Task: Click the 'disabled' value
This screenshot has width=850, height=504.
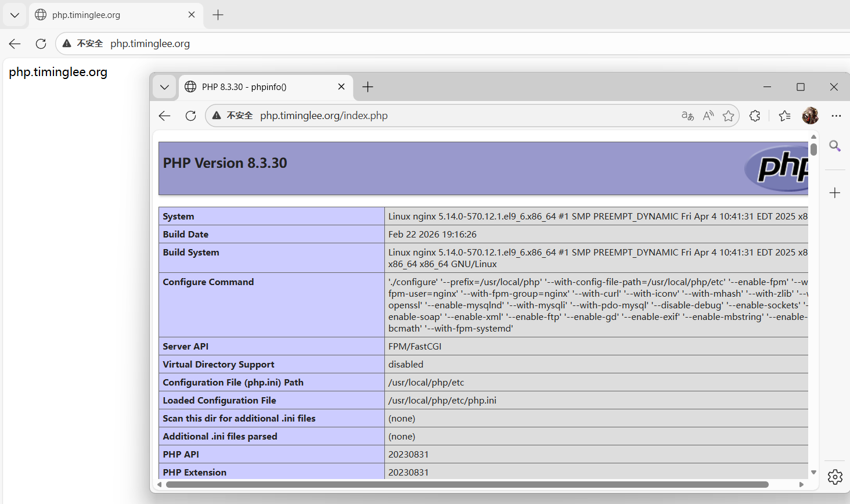Action: pos(406,365)
